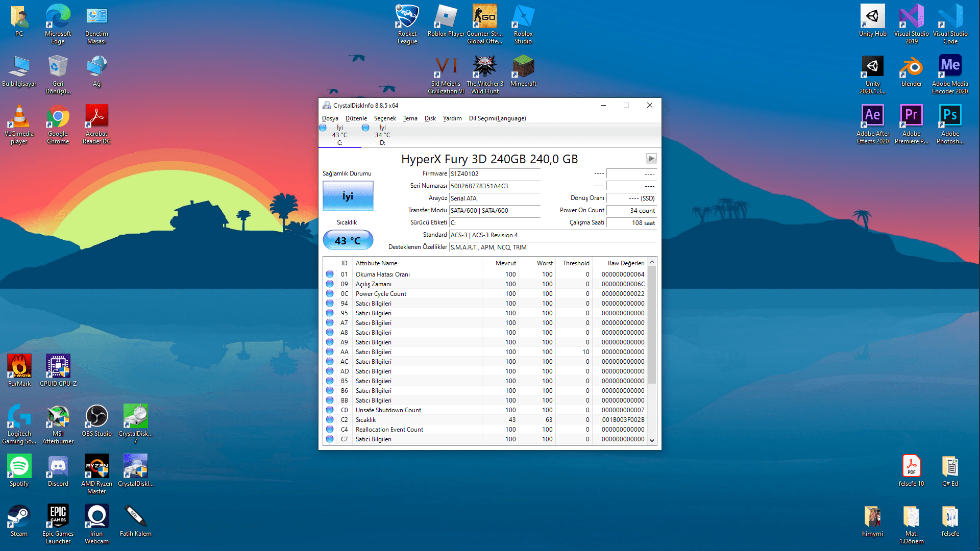Open the Disk menu
980x551 pixels.
(430, 118)
